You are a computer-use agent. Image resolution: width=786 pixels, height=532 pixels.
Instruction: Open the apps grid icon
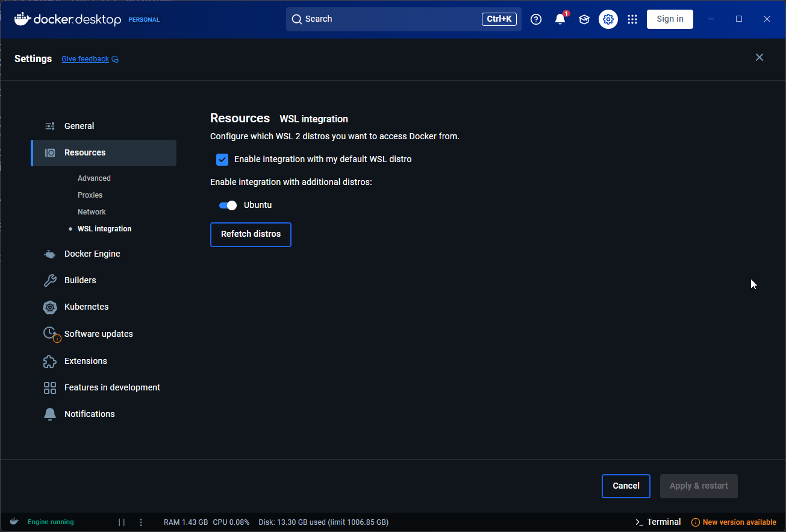click(632, 19)
